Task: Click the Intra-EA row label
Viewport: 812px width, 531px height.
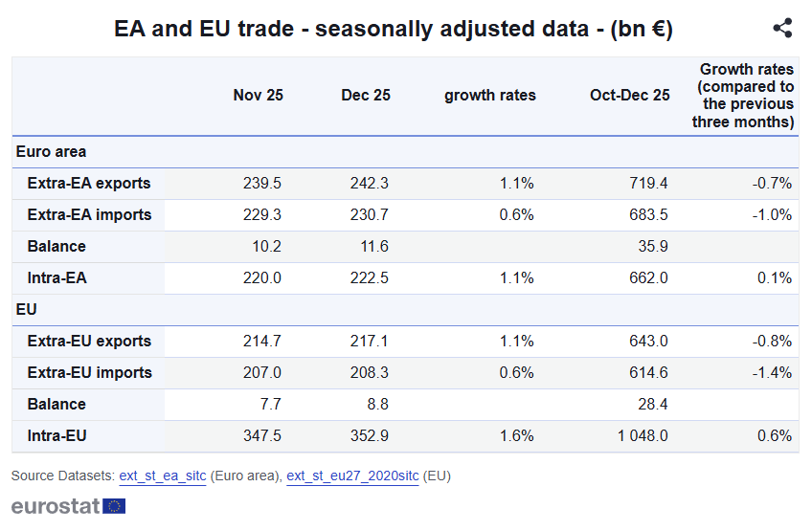Action: point(56,277)
